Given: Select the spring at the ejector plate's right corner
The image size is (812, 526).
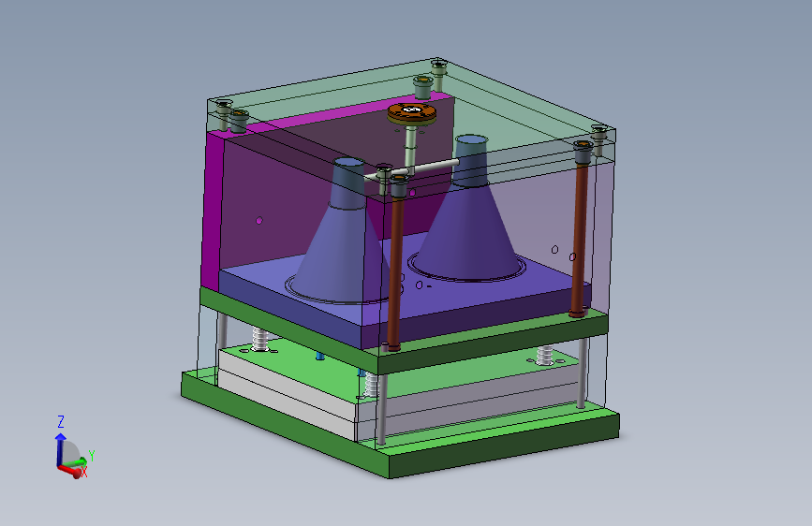Looking at the screenshot, I should [x=545, y=355].
